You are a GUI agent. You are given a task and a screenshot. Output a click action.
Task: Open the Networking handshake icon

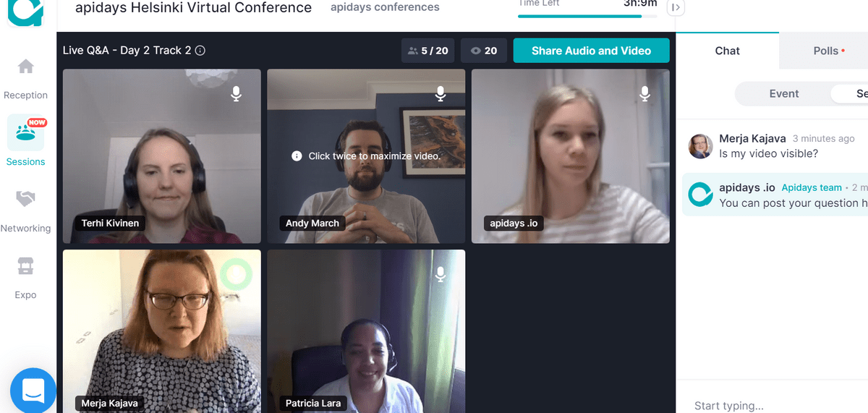[25, 199]
